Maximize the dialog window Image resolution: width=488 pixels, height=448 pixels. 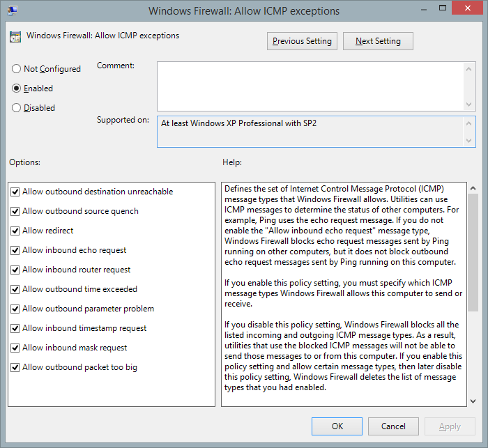[x=443, y=8]
